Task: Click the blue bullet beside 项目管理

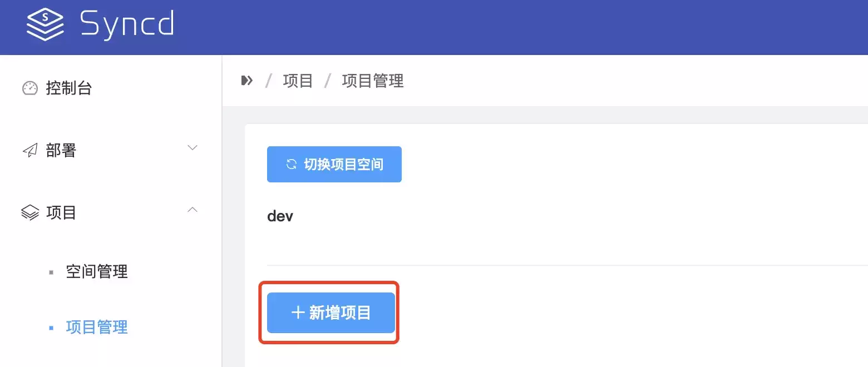Action: [51, 328]
